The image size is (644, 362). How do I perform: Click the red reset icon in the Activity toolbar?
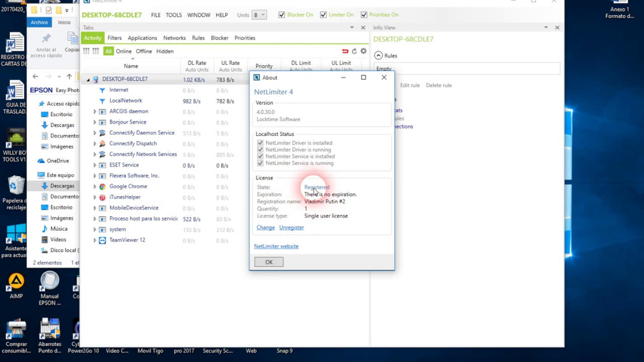coord(345,51)
